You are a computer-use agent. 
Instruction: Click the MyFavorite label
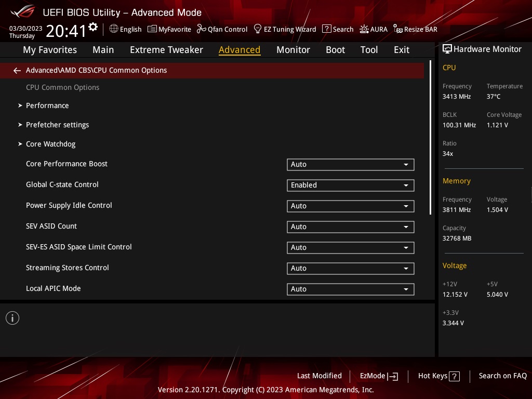point(175,30)
